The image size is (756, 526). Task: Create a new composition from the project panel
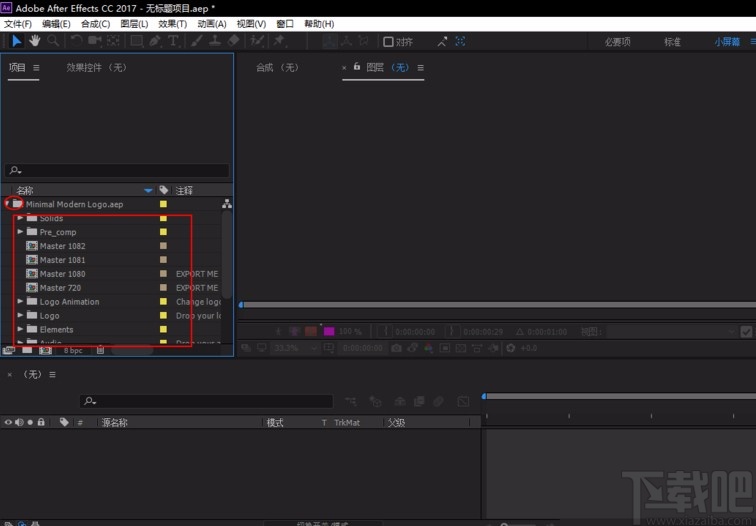pos(45,351)
